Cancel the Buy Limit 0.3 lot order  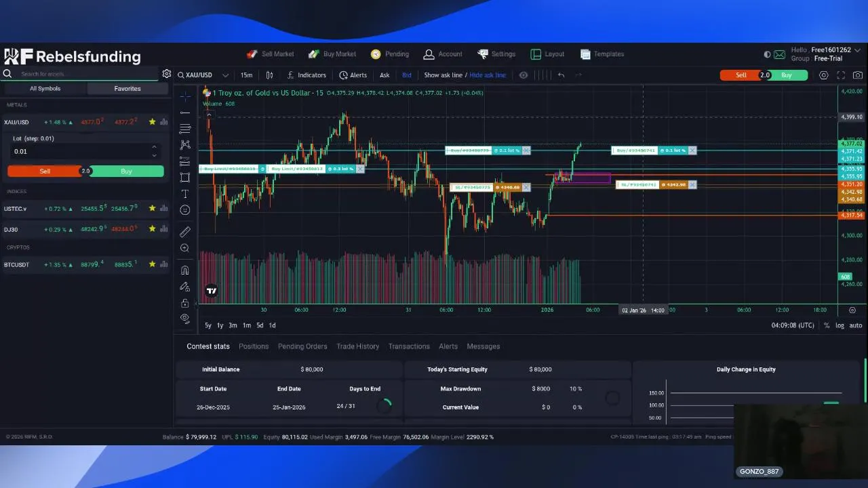360,169
